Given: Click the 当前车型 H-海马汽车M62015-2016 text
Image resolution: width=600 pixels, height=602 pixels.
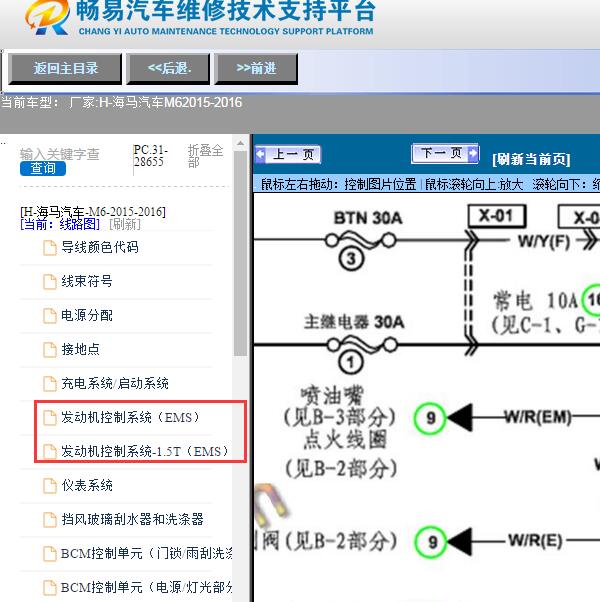Looking at the screenshot, I should [122, 103].
